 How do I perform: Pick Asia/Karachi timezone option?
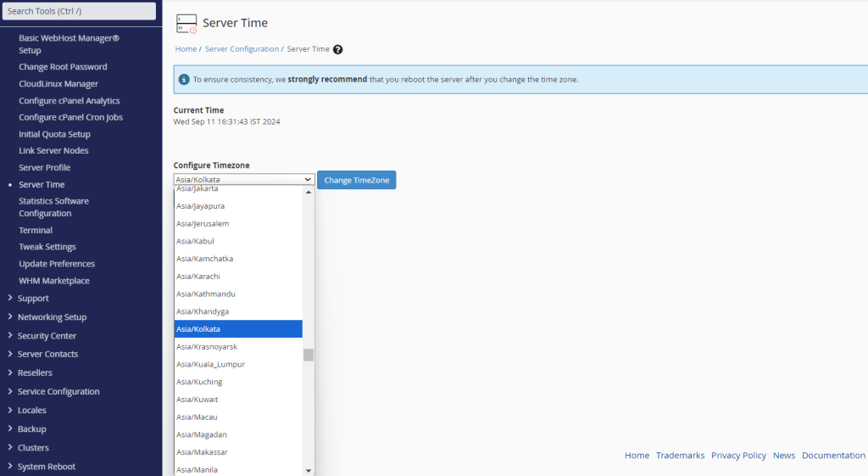[x=200, y=277]
